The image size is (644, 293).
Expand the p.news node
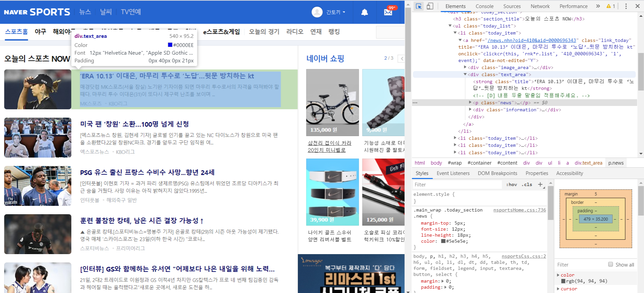pyautogui.click(x=470, y=103)
